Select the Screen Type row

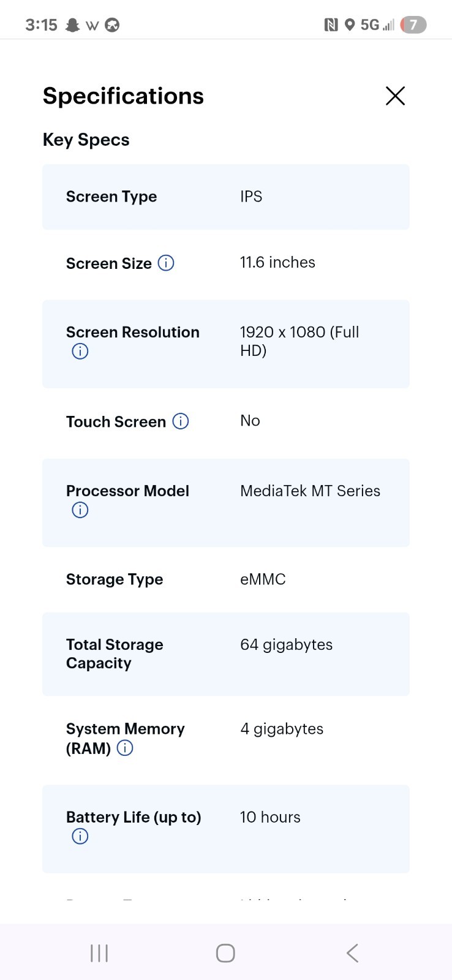pyautogui.click(x=226, y=197)
